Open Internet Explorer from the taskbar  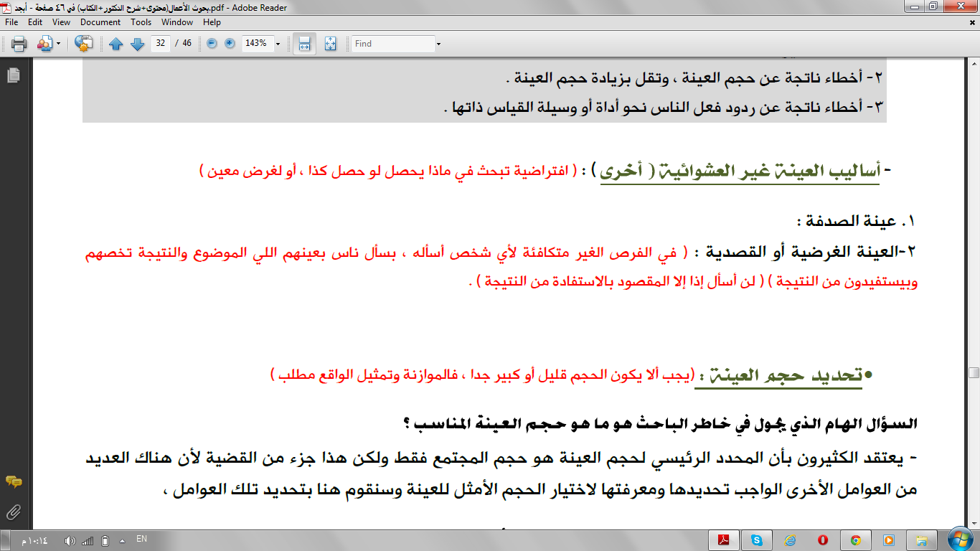click(x=790, y=540)
